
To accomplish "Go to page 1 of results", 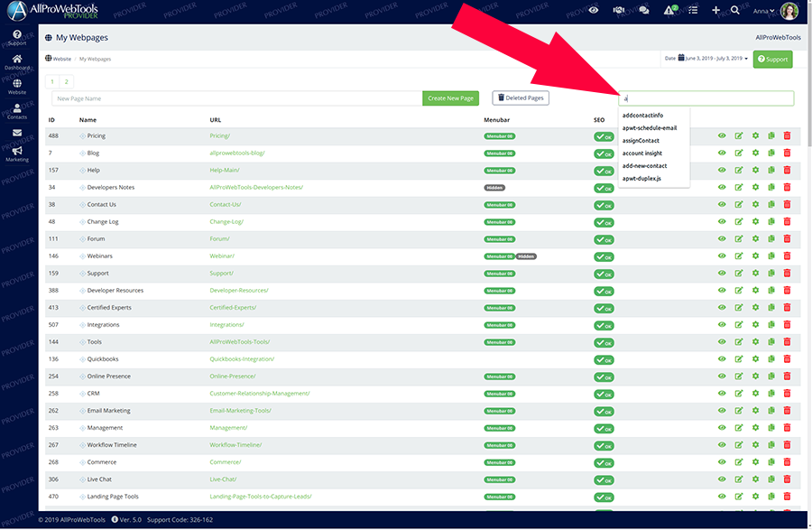I will (x=52, y=81).
